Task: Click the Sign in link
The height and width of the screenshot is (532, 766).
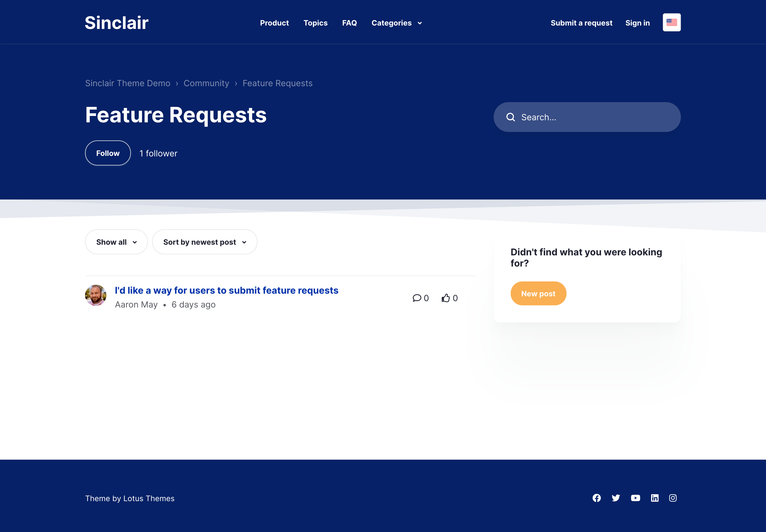Action: pos(637,23)
